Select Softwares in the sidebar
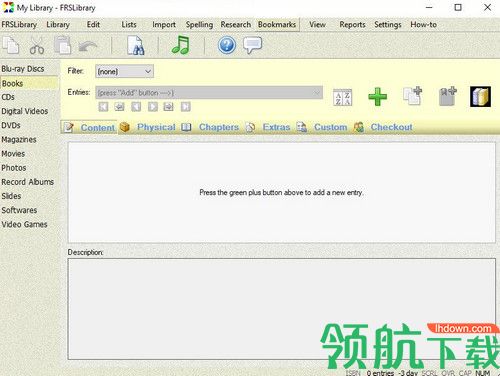This screenshot has width=500, height=376. coord(19,210)
